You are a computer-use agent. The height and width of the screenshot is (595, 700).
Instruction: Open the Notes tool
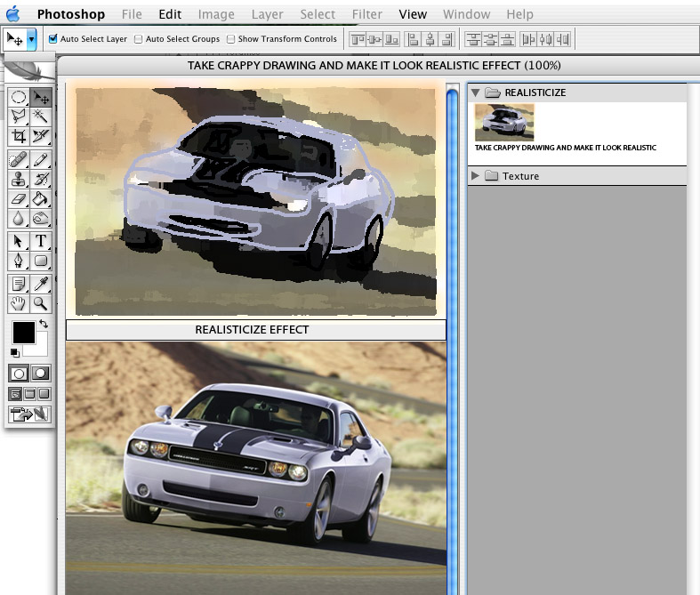click(19, 284)
